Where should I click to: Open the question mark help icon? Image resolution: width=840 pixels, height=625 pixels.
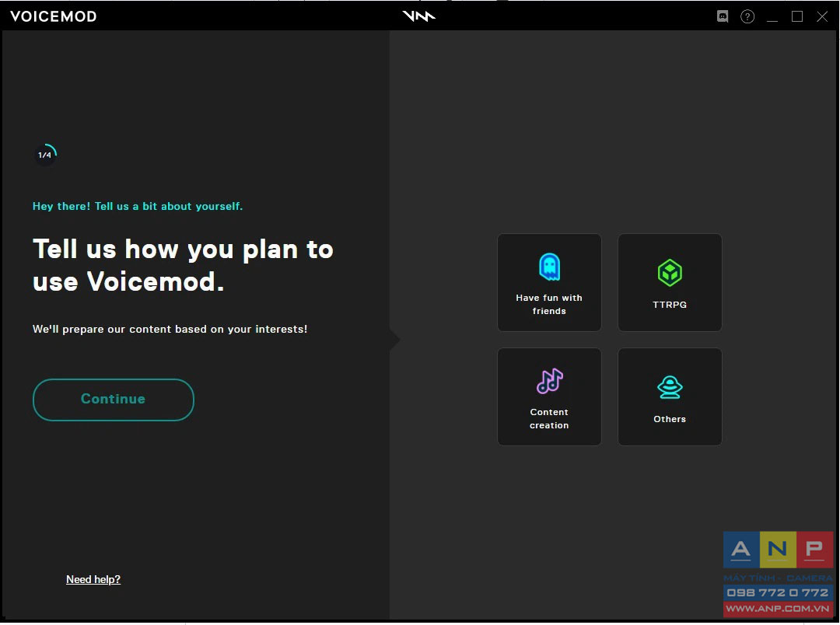(x=747, y=16)
